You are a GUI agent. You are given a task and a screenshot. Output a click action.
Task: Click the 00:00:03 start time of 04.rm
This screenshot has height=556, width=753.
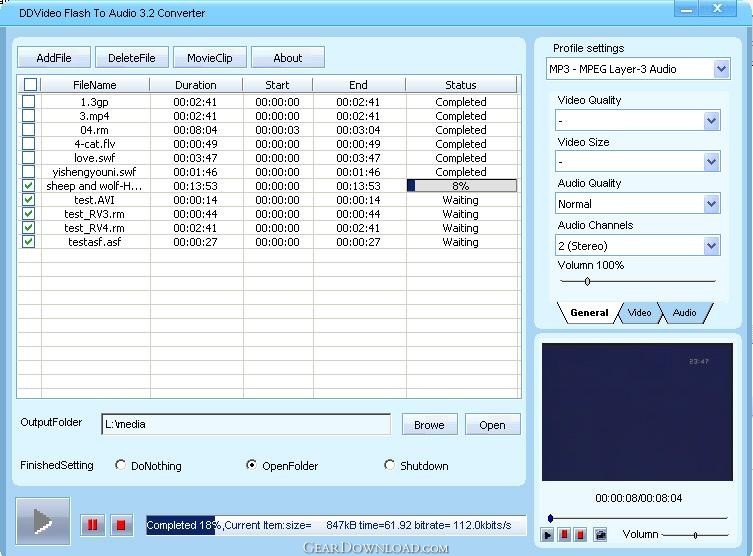tap(277, 130)
